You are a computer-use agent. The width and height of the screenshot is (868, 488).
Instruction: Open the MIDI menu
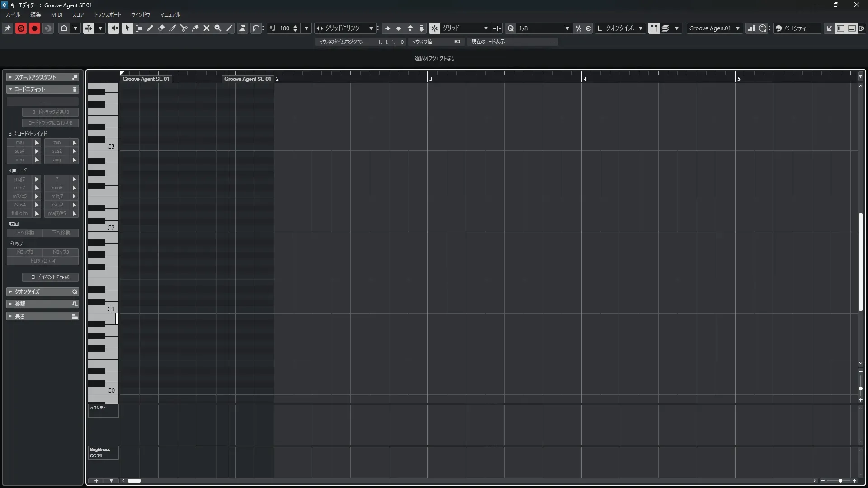(57, 15)
